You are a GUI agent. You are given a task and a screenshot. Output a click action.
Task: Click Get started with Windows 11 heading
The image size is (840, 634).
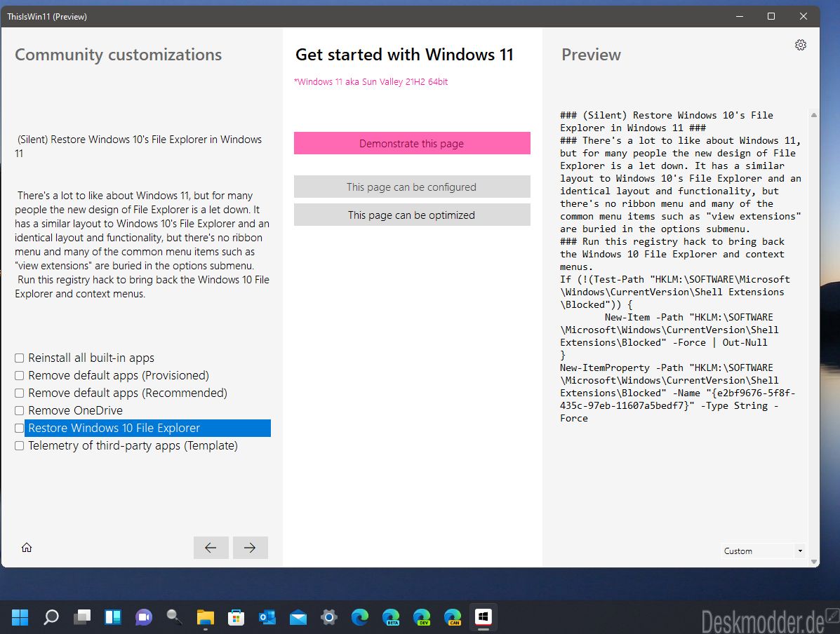click(404, 55)
